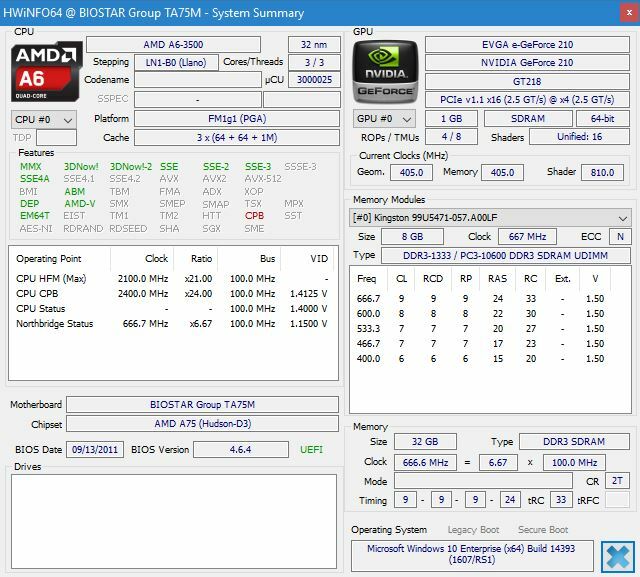Click the module clock 667 MHz field
Image resolution: width=640 pixels, height=577 pixels.
pyautogui.click(x=527, y=237)
